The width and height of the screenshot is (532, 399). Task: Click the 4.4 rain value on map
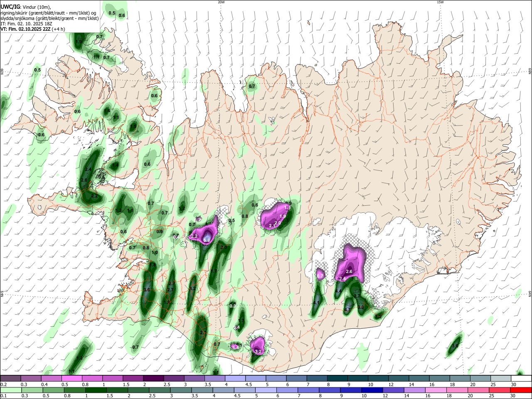click(x=338, y=291)
